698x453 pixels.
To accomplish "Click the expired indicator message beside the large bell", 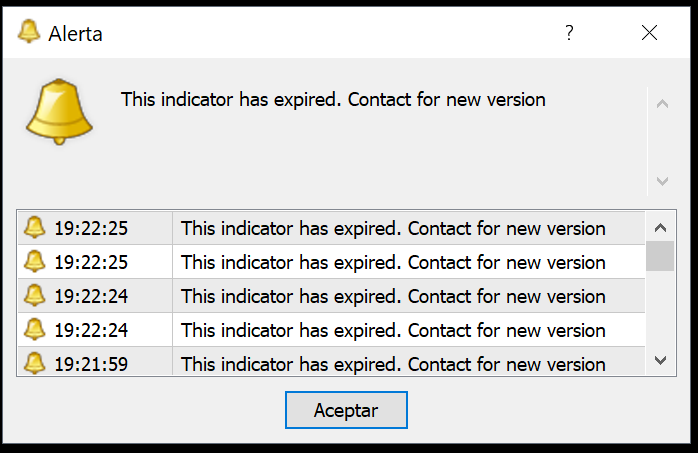I will click(333, 100).
